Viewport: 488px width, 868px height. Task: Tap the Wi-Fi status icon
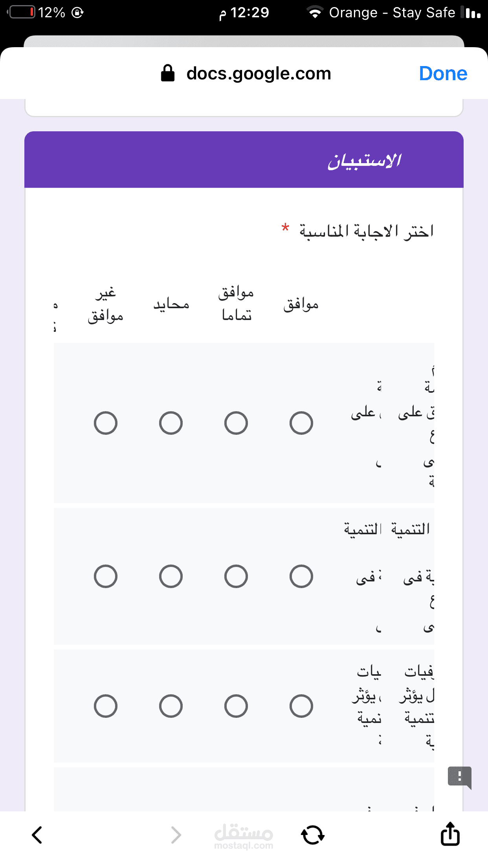point(315,13)
